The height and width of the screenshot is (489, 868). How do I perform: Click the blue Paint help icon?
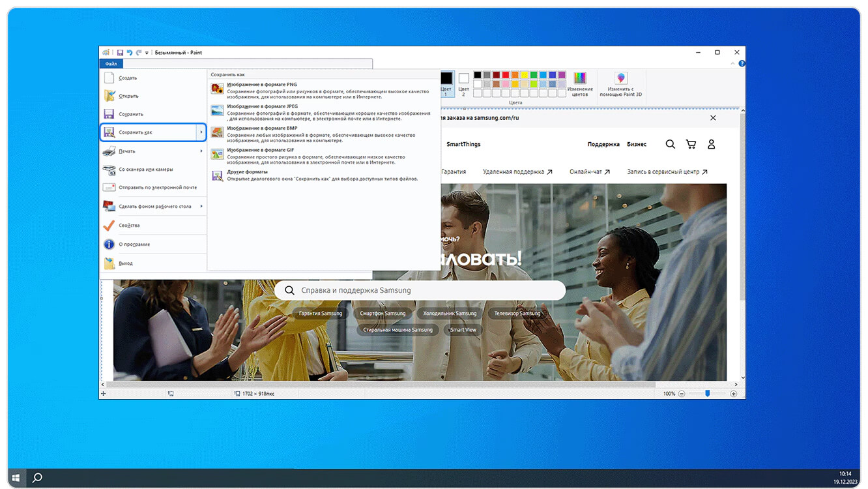742,64
